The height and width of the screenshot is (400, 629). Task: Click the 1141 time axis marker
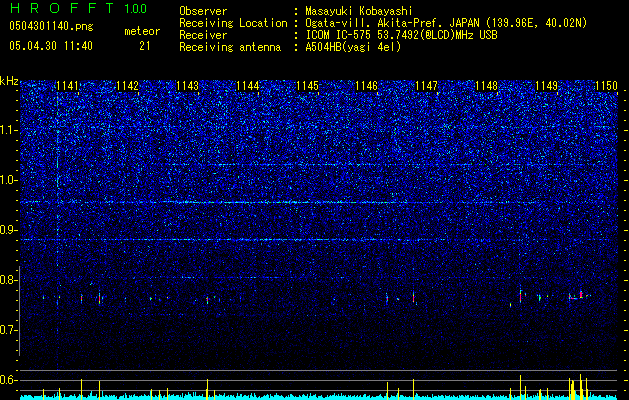(x=67, y=86)
